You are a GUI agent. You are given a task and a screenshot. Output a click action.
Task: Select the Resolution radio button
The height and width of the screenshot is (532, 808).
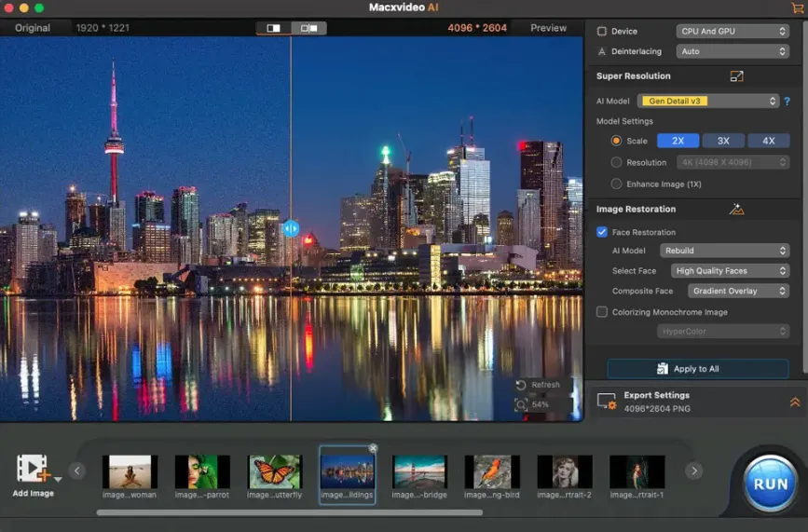[616, 162]
